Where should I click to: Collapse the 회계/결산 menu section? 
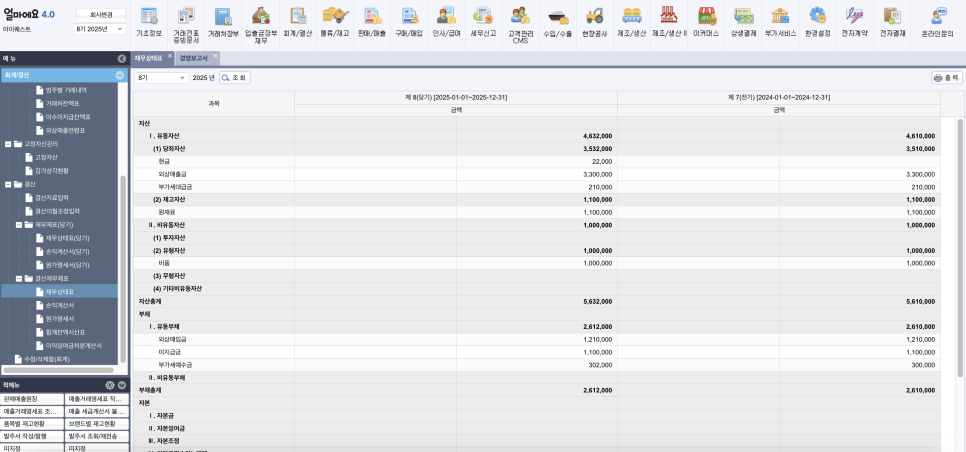(x=120, y=75)
